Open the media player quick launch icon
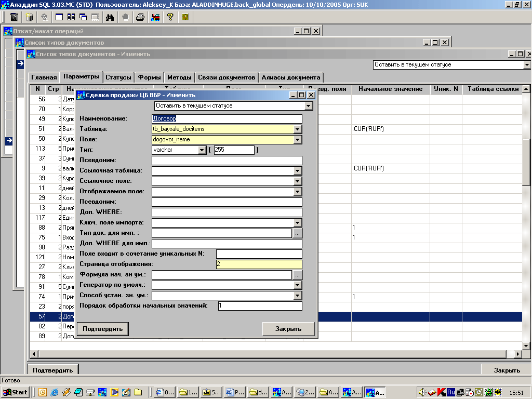The width and height of the screenshot is (532, 399). coord(114,392)
